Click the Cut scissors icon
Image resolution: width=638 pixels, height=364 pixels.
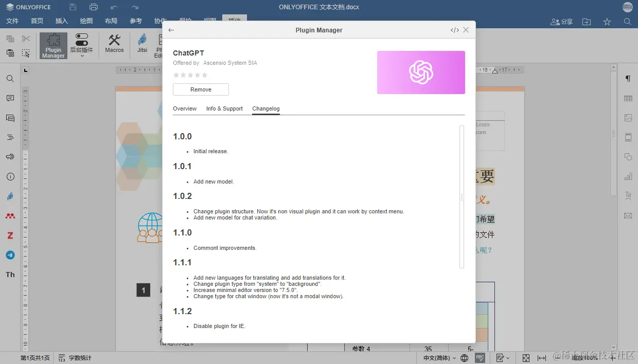coord(26,39)
